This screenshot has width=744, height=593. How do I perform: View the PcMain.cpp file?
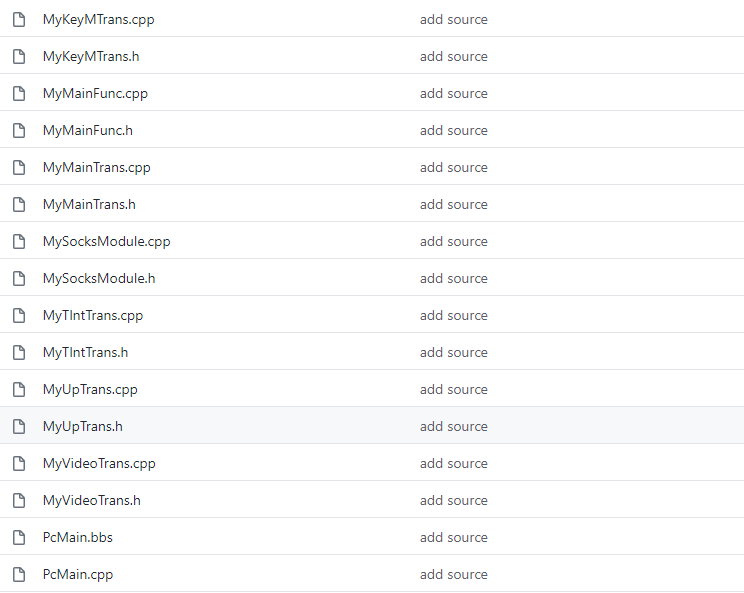click(x=78, y=575)
